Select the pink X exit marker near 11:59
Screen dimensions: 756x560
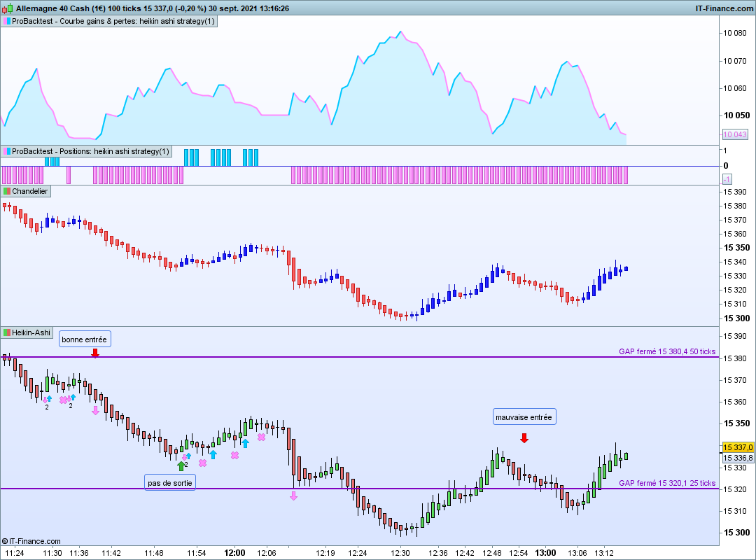click(234, 455)
